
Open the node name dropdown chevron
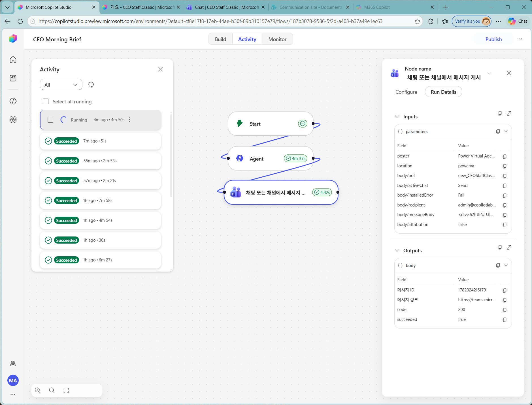coord(489,73)
